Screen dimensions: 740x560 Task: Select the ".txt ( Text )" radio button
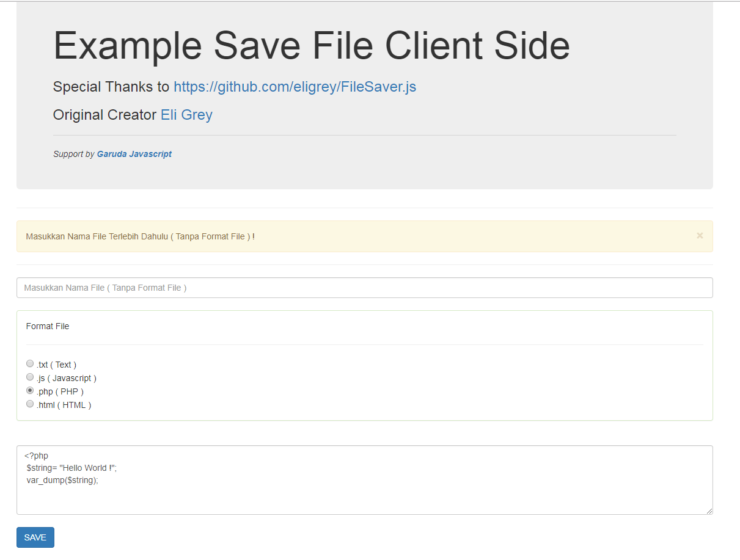30,363
